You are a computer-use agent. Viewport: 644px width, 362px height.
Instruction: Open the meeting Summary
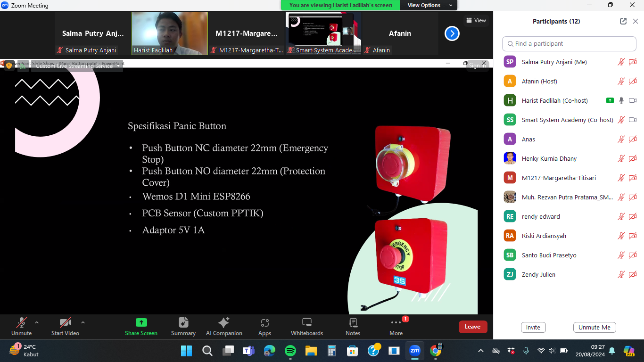pyautogui.click(x=183, y=327)
